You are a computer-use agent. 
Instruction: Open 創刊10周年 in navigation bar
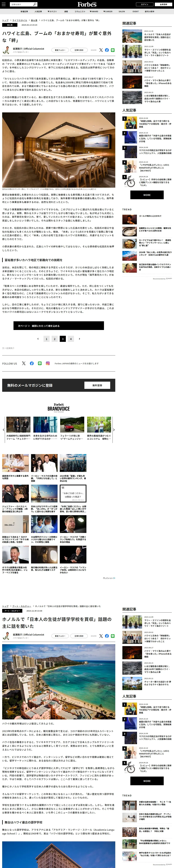tap(150, 11)
